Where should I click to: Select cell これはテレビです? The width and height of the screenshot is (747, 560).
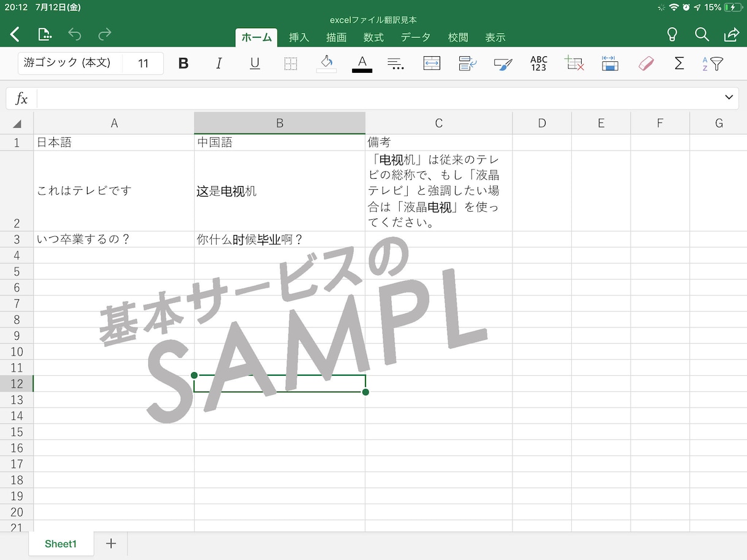114,191
